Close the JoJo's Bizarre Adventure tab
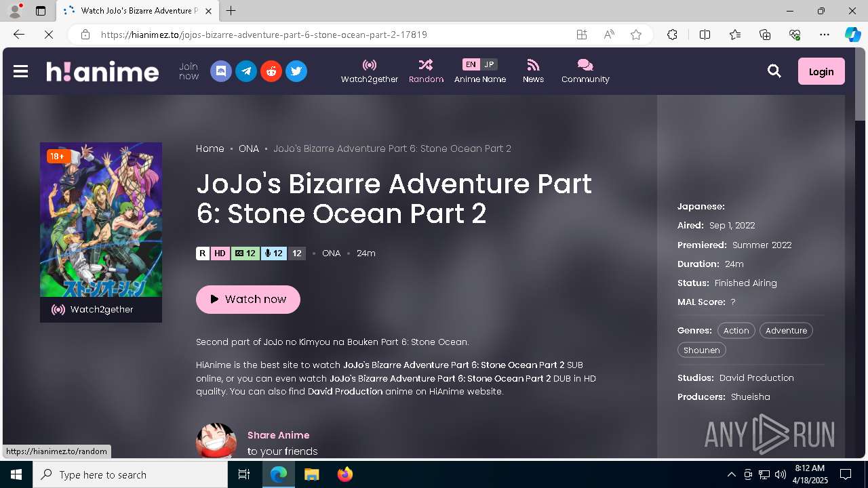Viewport: 868px width, 488px height. (x=208, y=11)
